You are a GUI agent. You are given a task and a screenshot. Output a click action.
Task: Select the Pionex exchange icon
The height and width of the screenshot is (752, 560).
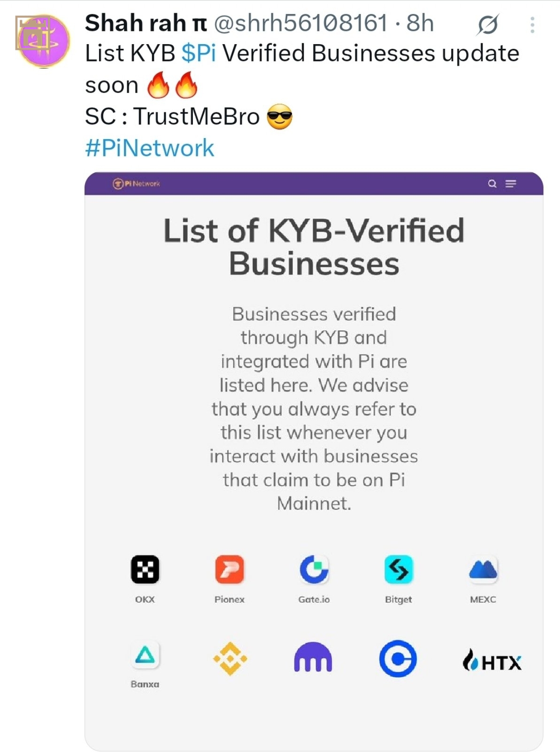[229, 569]
